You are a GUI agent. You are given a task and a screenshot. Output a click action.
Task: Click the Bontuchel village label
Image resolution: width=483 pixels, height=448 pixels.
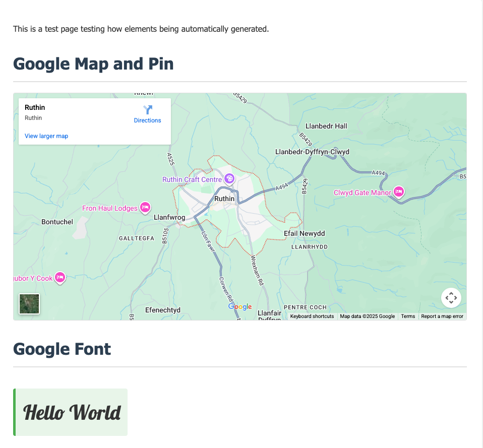pyautogui.click(x=57, y=221)
